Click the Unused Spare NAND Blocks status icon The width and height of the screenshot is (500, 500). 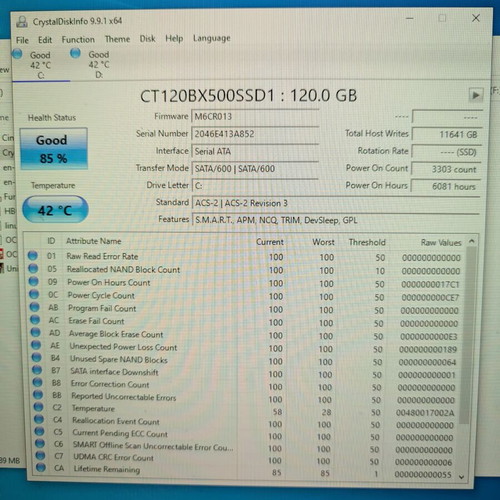[37, 357]
